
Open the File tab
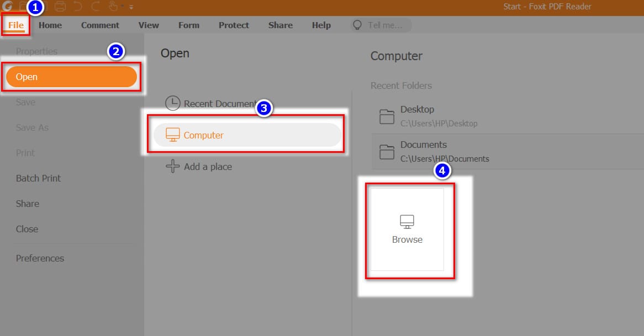click(x=16, y=25)
